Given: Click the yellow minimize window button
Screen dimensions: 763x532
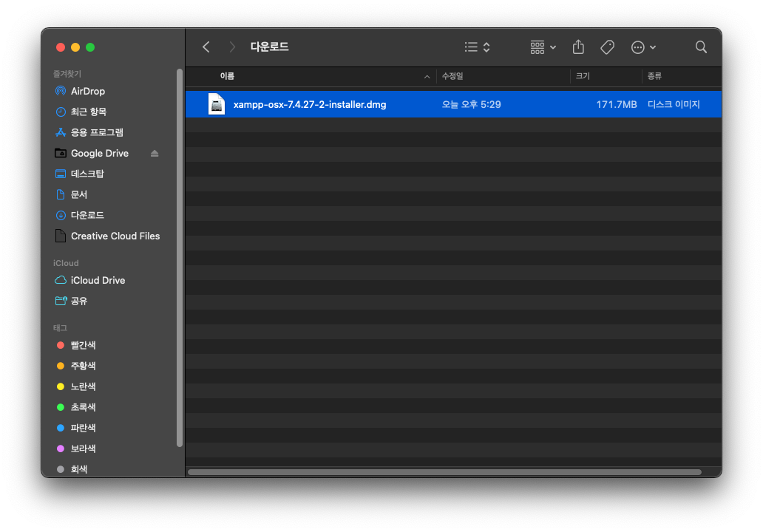Looking at the screenshot, I should (75, 47).
